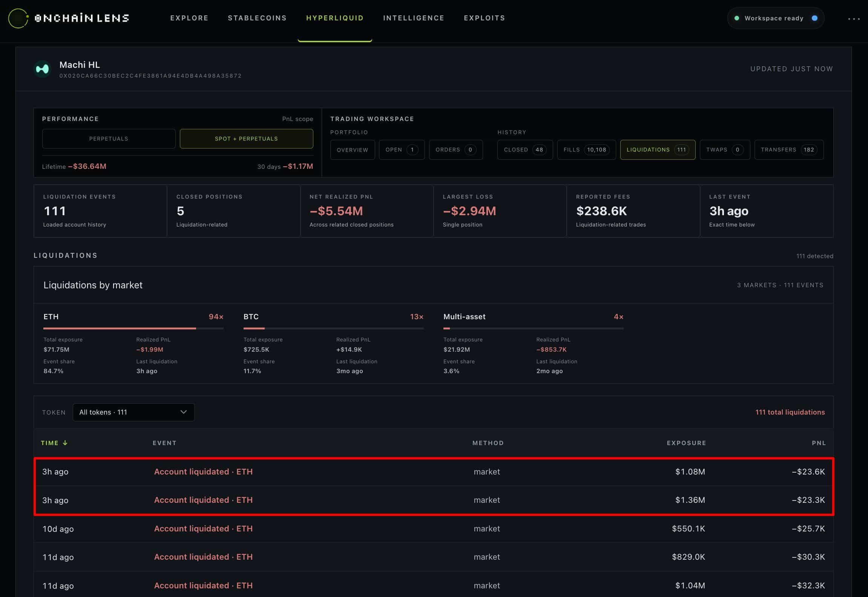Viewport: 868px width, 597px height.
Task: Click the ONCHAIN LENS wordmark
Action: coord(82,18)
